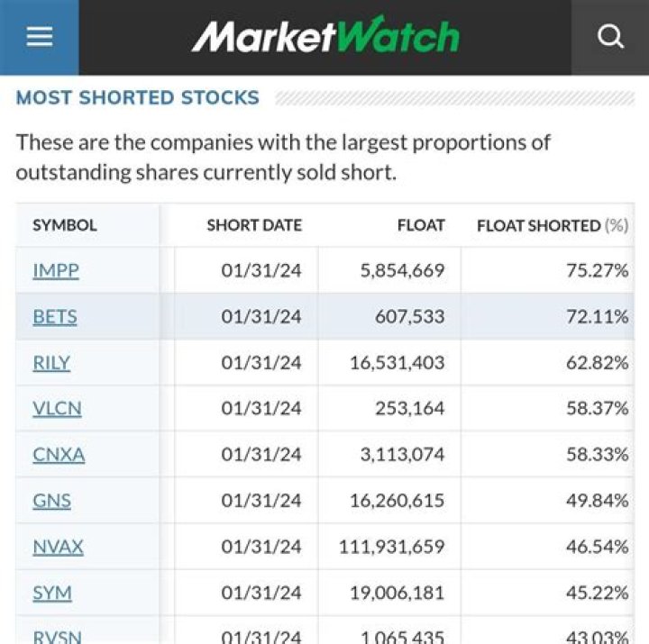Open the RVSN stock link
This screenshot has height=644, width=649.
pos(57,637)
